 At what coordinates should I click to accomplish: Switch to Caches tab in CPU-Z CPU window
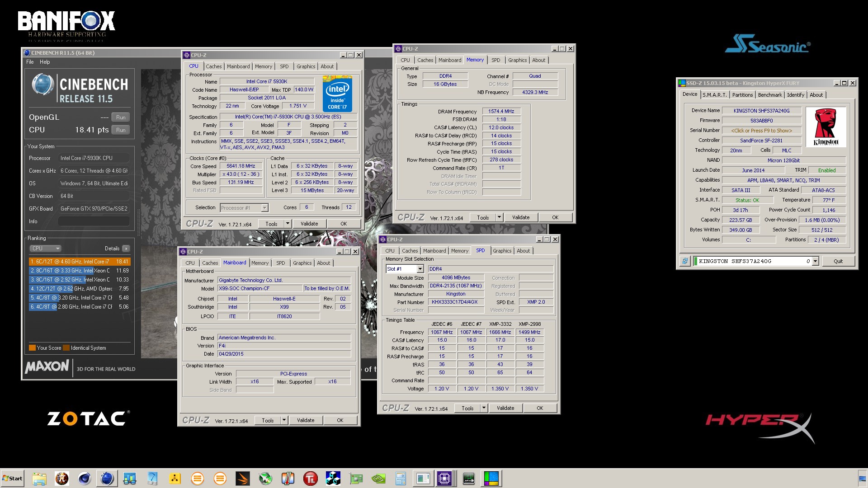coord(213,66)
